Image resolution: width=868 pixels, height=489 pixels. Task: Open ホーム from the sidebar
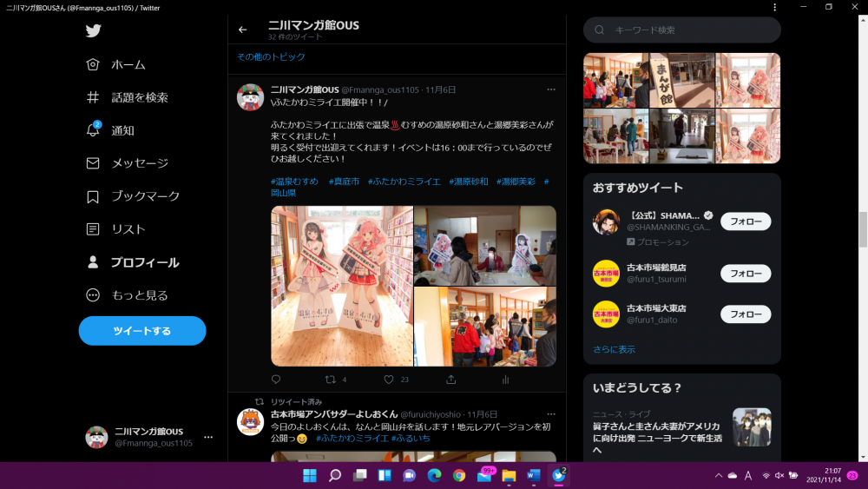pyautogui.click(x=116, y=65)
